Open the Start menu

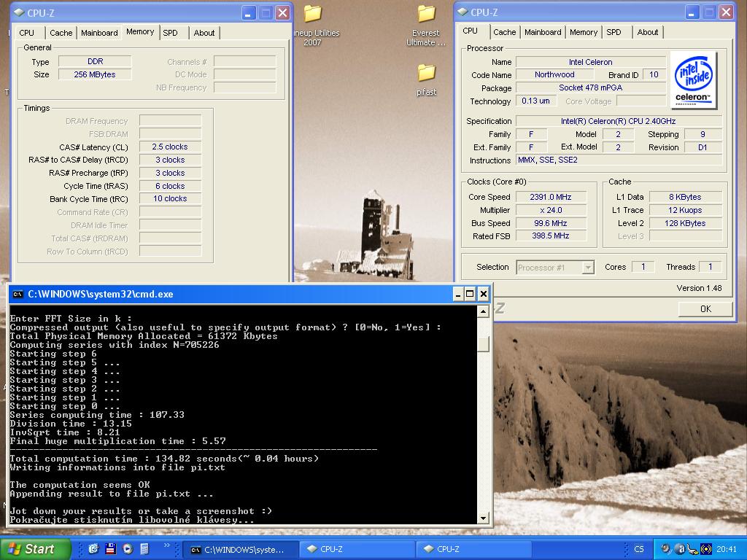34,549
